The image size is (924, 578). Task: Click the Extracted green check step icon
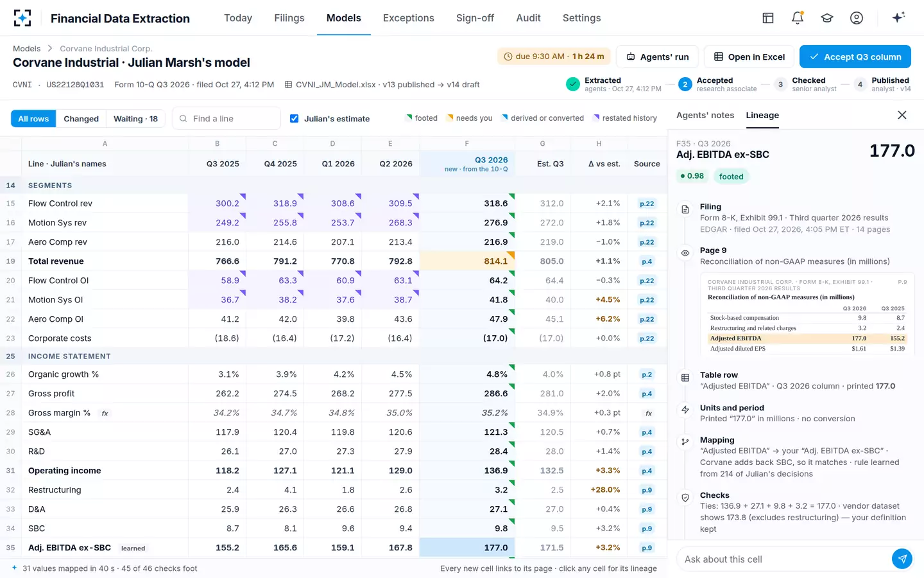(573, 84)
